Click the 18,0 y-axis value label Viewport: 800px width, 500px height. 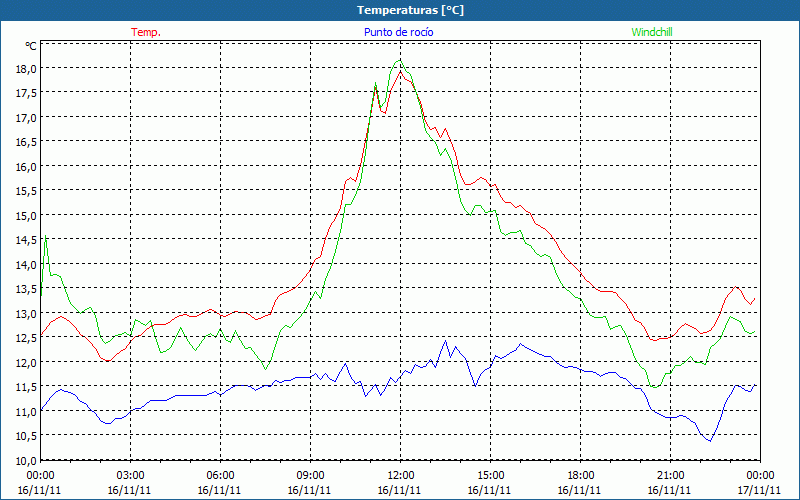click(x=24, y=68)
